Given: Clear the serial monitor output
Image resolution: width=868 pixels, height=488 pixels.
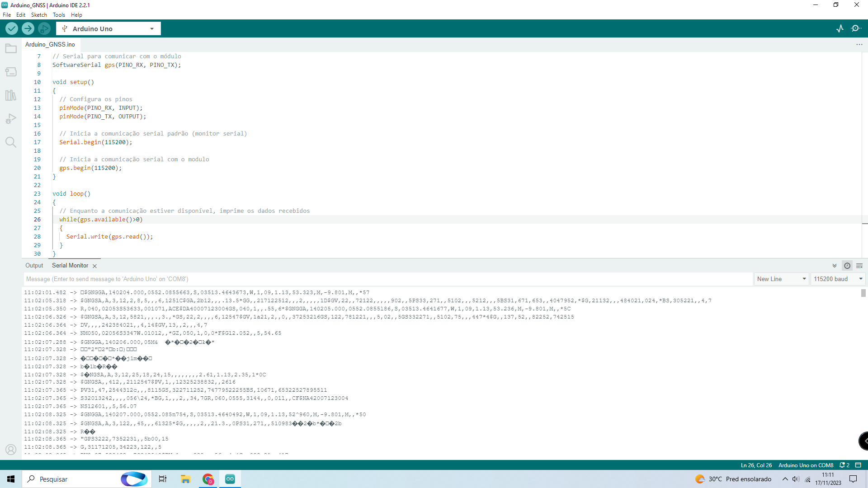Looking at the screenshot, I should point(859,266).
